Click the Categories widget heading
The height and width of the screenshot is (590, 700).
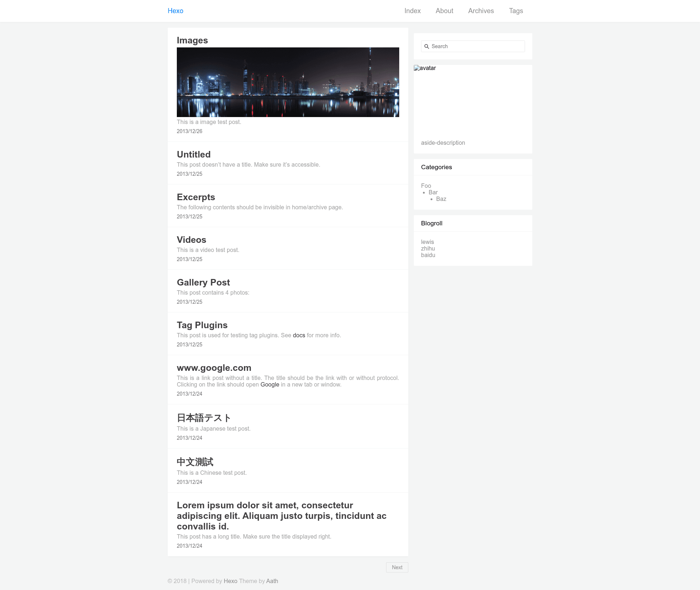[x=436, y=167]
